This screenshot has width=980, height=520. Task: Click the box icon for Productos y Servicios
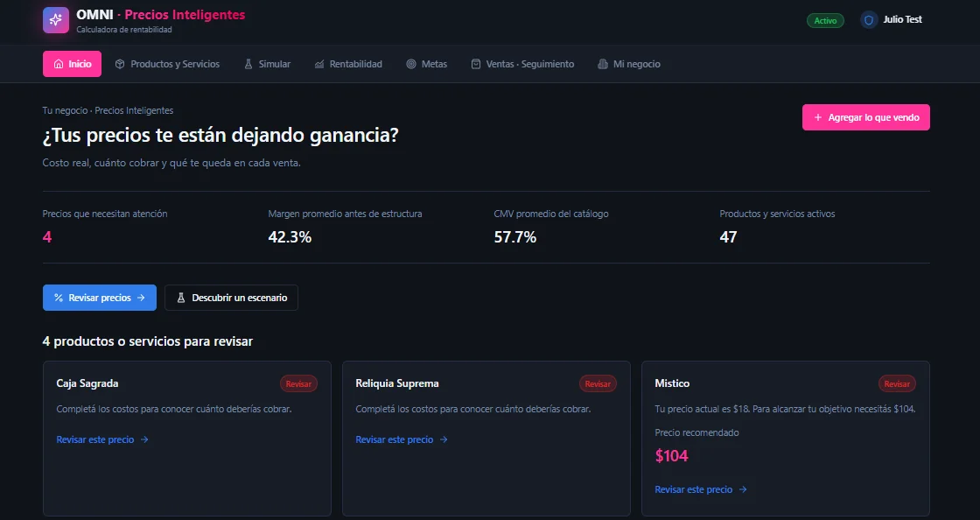(120, 64)
